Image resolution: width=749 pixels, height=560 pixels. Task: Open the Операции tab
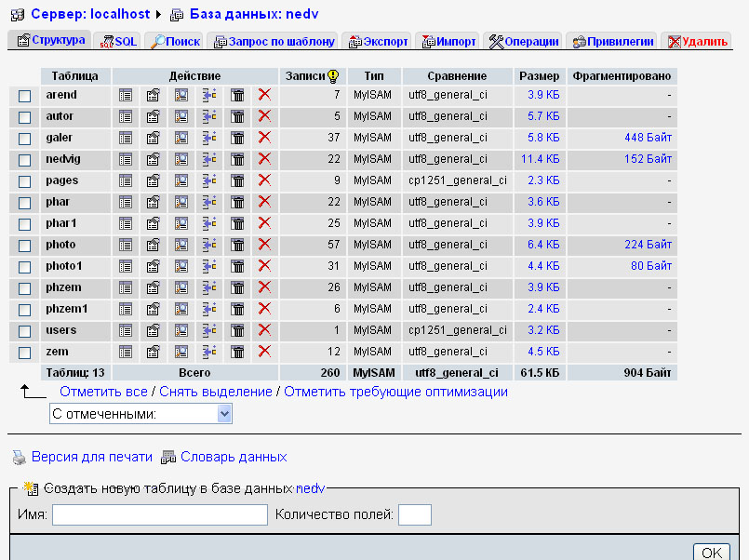524,42
